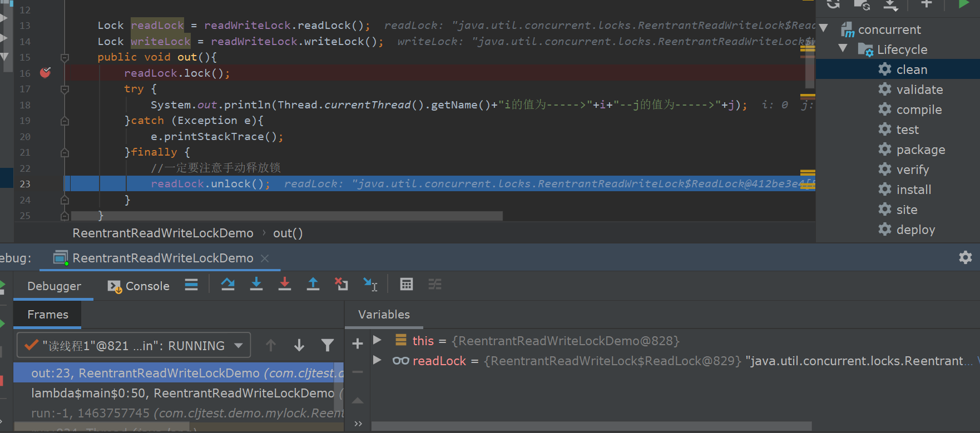Click the Trace Current Stream Chain icon
This screenshot has width=980, height=433.
[x=435, y=285]
